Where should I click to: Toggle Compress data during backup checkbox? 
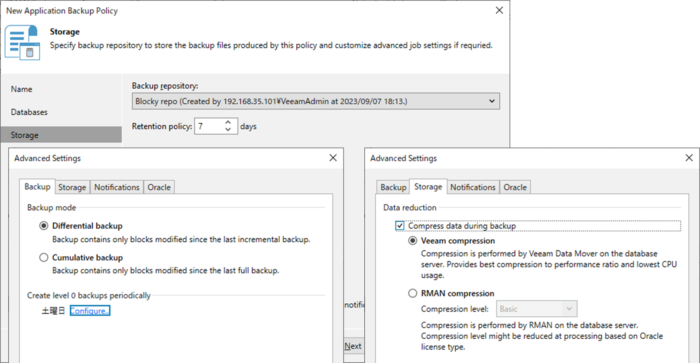[x=400, y=226]
